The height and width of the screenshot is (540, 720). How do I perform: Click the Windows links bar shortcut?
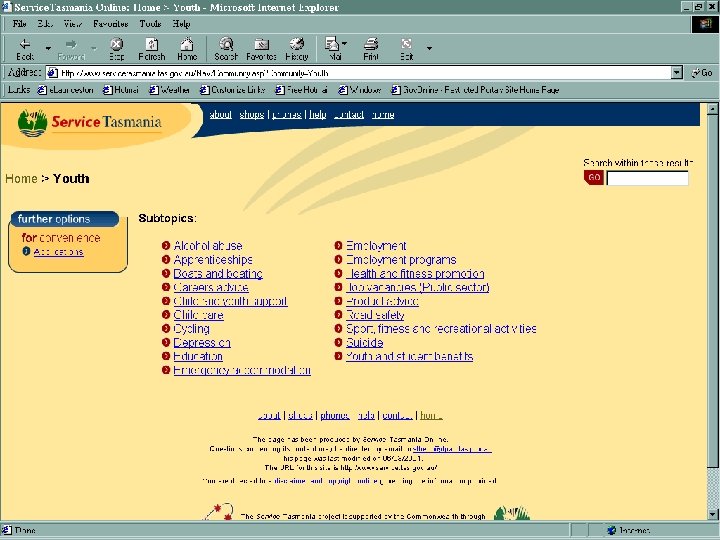[360, 90]
